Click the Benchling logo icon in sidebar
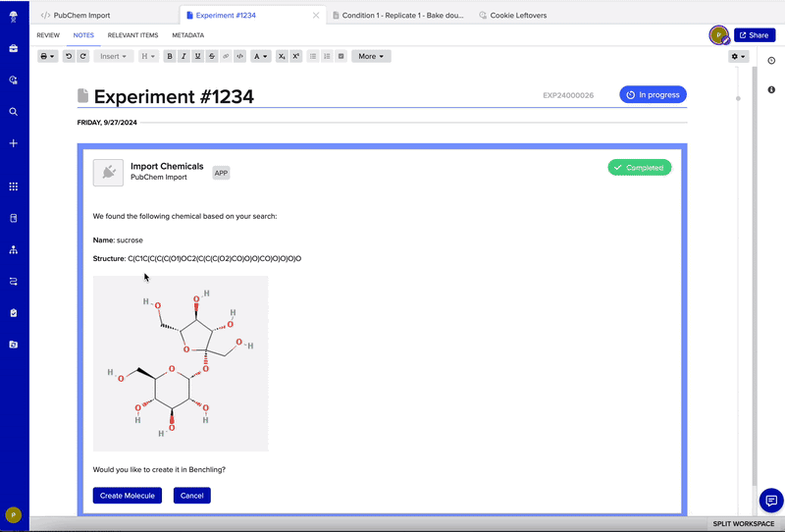Screen dimensions: 785x532 click(x=14, y=17)
